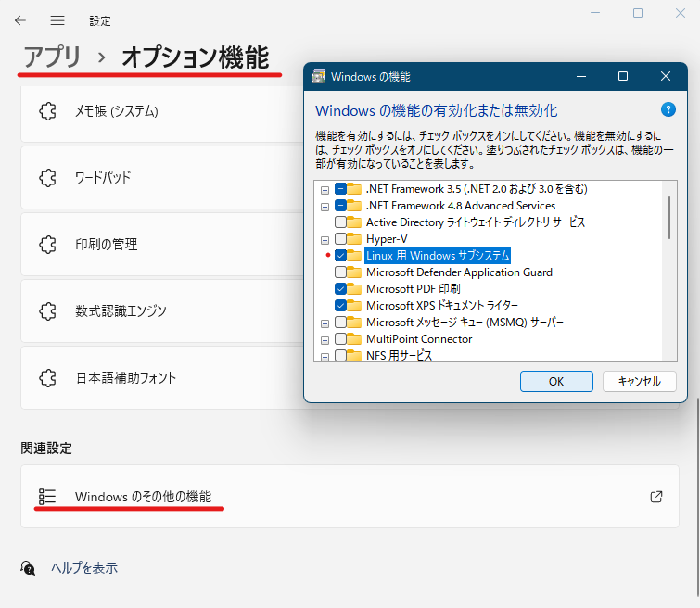The width and height of the screenshot is (700, 608).
Task: Click the 印刷の管理 feature icon
Action: (x=48, y=245)
